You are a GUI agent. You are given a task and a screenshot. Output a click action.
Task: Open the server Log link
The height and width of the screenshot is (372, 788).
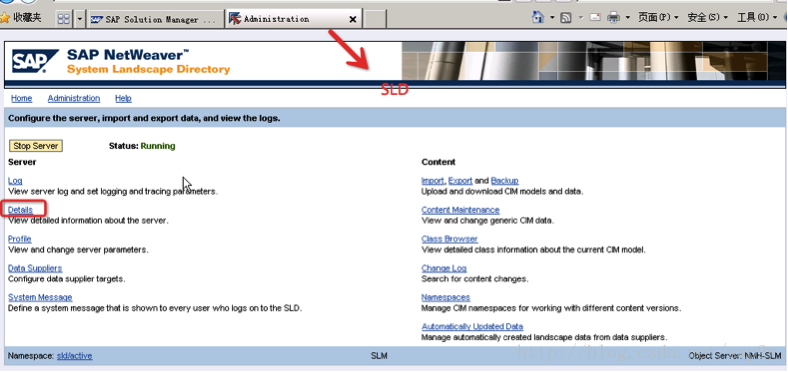tap(15, 181)
